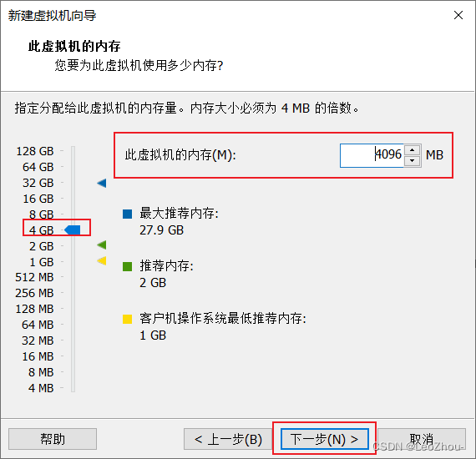The height and width of the screenshot is (459, 476).
Task: Click the yellow minimum memory marker
Action: click(x=102, y=260)
